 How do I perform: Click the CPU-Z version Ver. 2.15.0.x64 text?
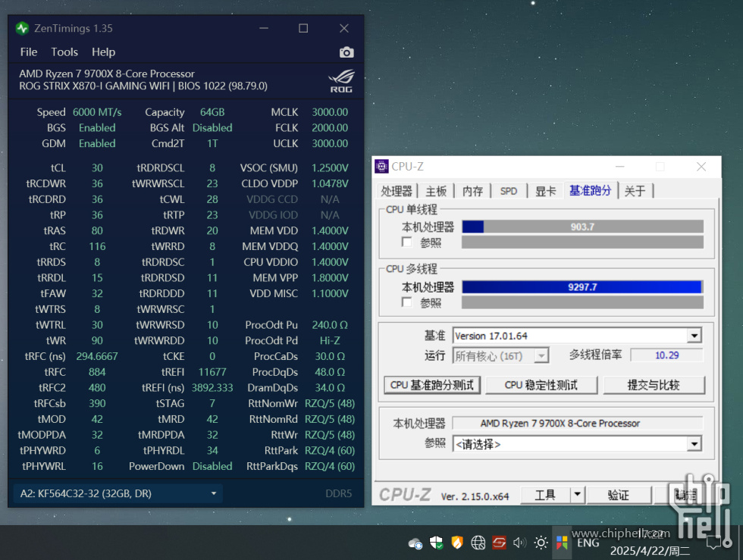coord(475,496)
